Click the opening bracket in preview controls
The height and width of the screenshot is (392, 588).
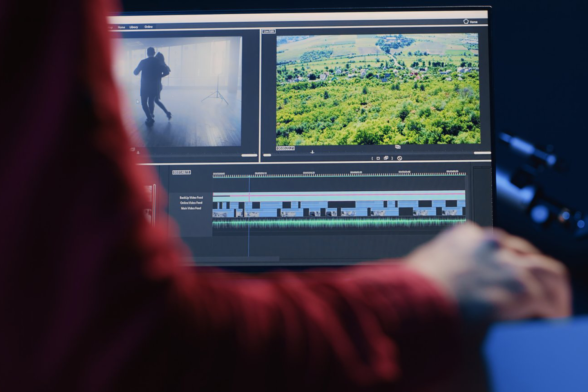372,158
